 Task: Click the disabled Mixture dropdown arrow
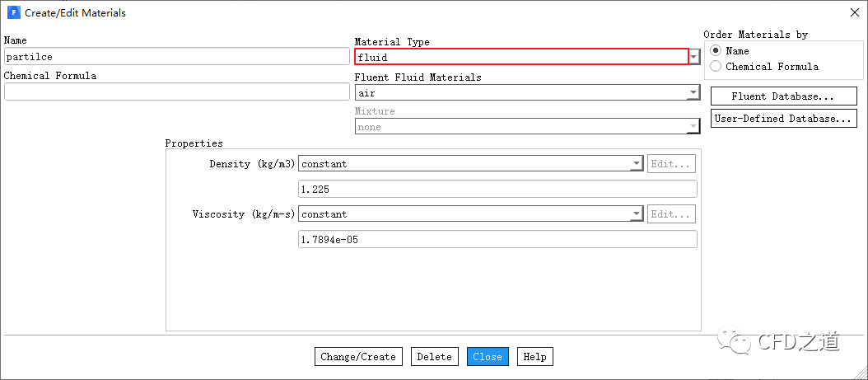pyautogui.click(x=694, y=127)
